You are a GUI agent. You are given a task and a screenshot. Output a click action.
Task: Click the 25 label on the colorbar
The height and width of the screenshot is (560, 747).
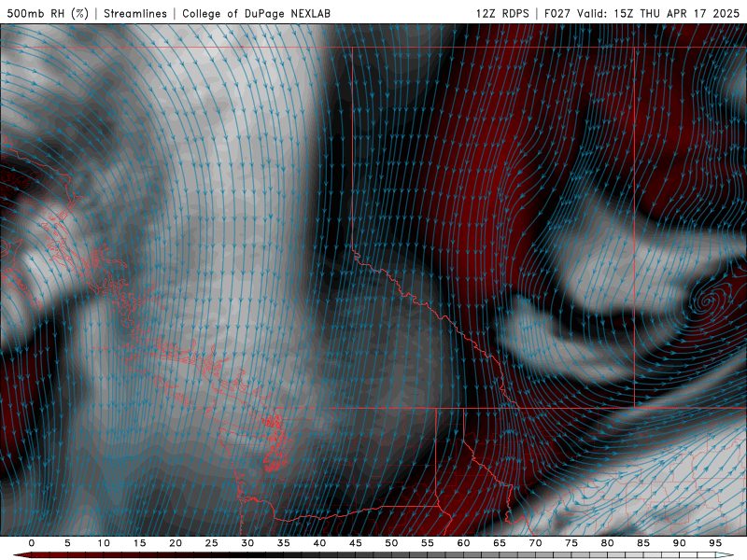212,543
